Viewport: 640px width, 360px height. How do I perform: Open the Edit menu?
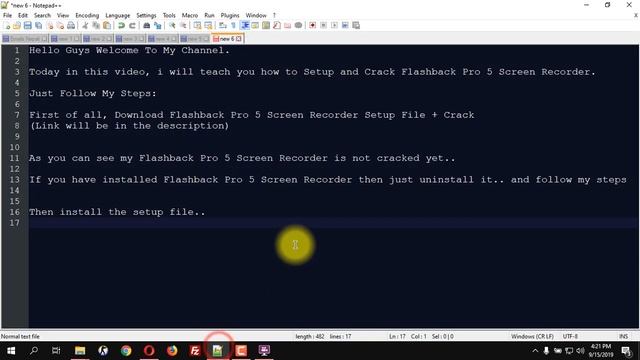(23, 16)
